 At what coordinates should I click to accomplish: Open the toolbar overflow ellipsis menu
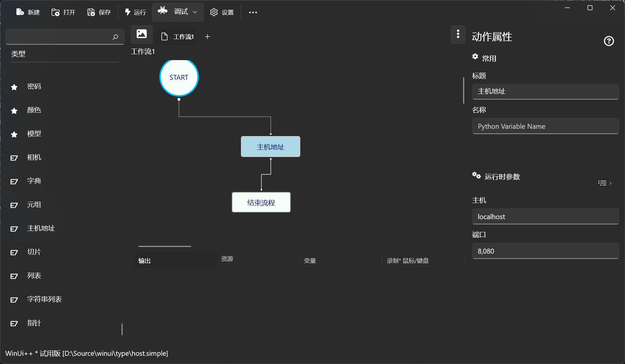pos(253,12)
